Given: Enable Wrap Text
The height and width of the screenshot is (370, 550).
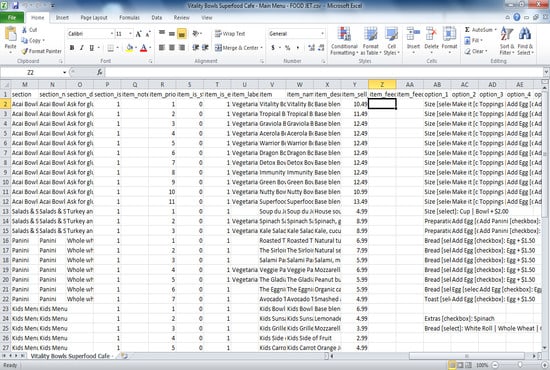Looking at the screenshot, I should click(x=230, y=34).
